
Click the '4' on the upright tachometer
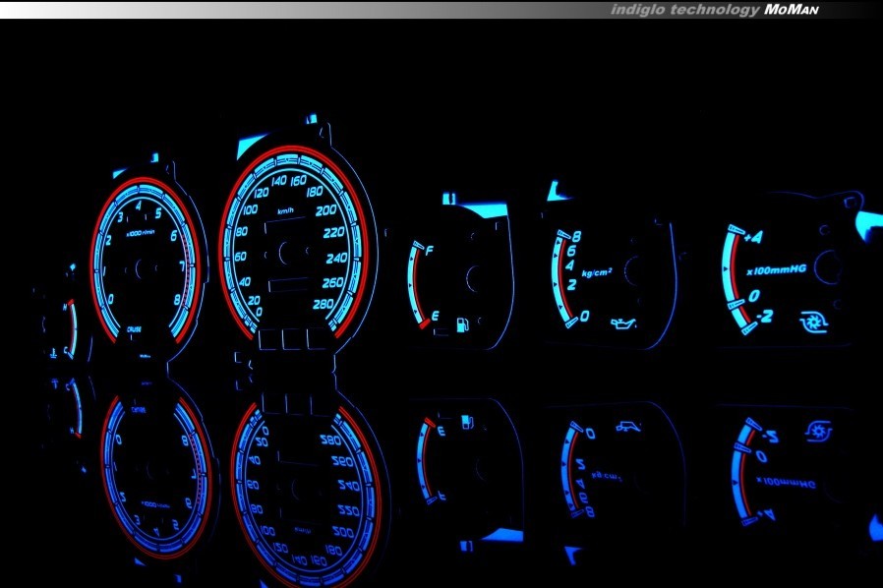click(139, 206)
